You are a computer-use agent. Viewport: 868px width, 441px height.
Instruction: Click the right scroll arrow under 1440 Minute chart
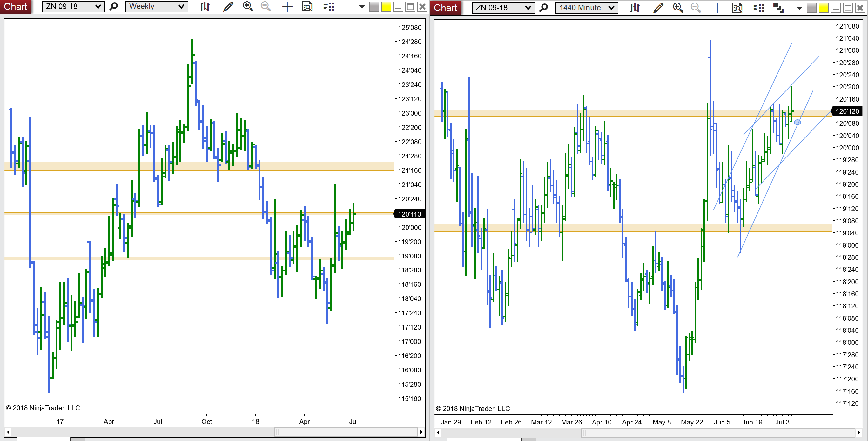coord(859,432)
